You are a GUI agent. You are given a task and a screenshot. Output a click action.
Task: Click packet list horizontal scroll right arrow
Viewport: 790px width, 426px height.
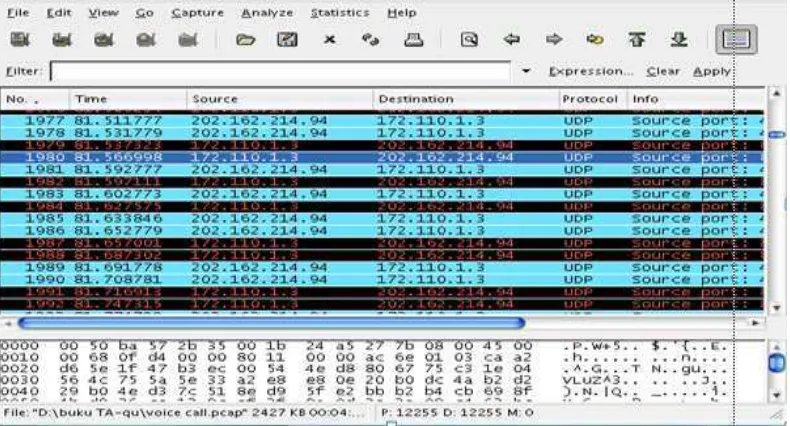pyautogui.click(x=755, y=323)
